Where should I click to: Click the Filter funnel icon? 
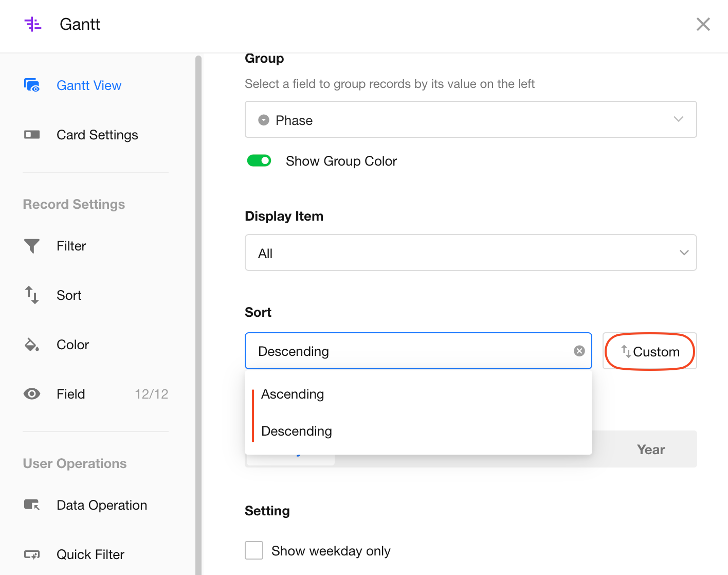(x=32, y=246)
